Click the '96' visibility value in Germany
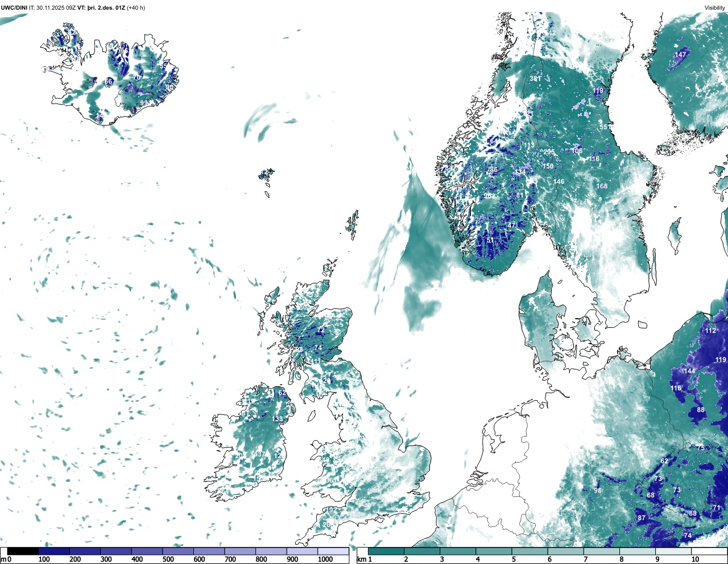 point(598,491)
